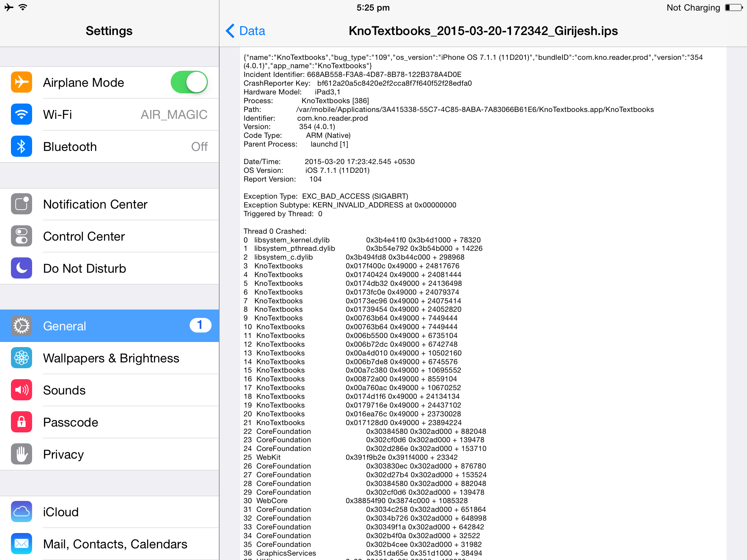Open Passcode settings
This screenshot has height=560, width=747.
click(x=109, y=422)
